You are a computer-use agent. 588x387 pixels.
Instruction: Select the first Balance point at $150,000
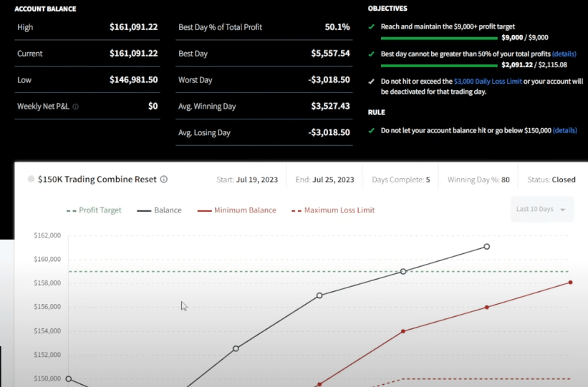69,378
